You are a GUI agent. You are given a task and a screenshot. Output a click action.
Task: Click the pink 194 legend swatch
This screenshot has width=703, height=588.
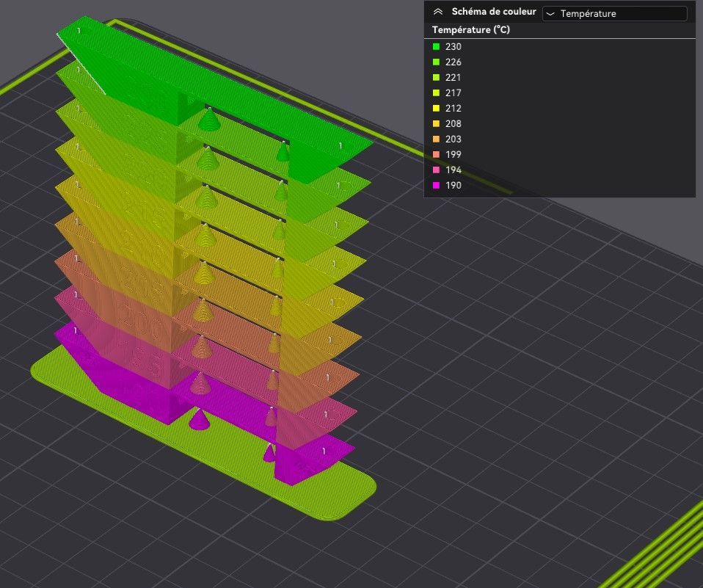tap(437, 170)
